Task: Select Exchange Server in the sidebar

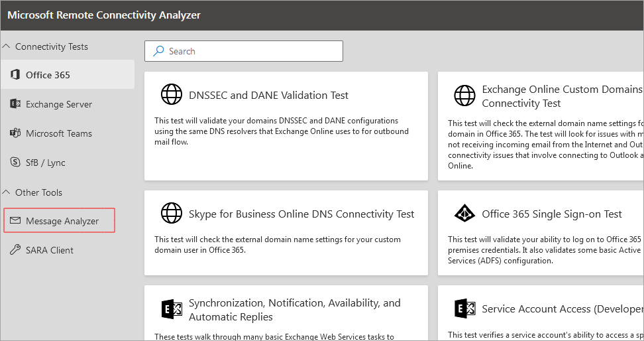Action: pyautogui.click(x=59, y=104)
